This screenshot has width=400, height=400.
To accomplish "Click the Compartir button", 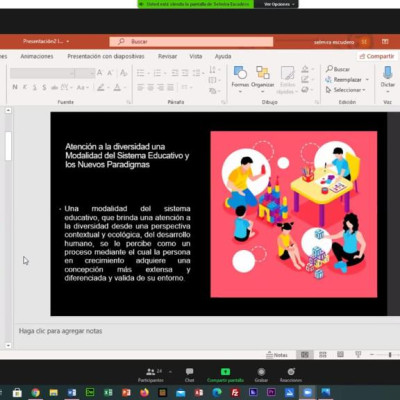I will tap(377, 56).
